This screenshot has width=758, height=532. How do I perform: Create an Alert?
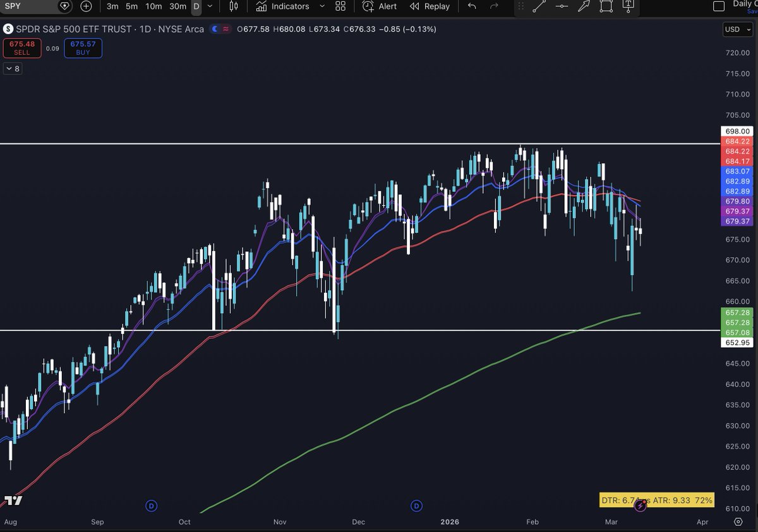pyautogui.click(x=380, y=6)
